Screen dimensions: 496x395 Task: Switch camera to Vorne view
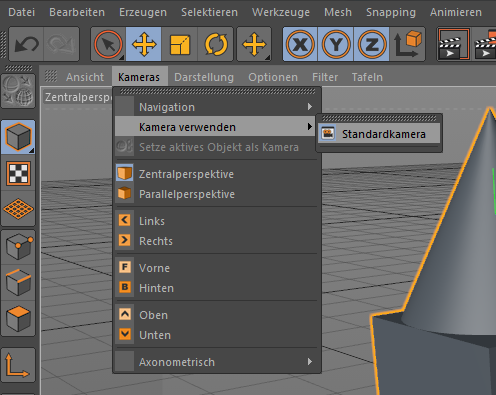(x=215, y=268)
